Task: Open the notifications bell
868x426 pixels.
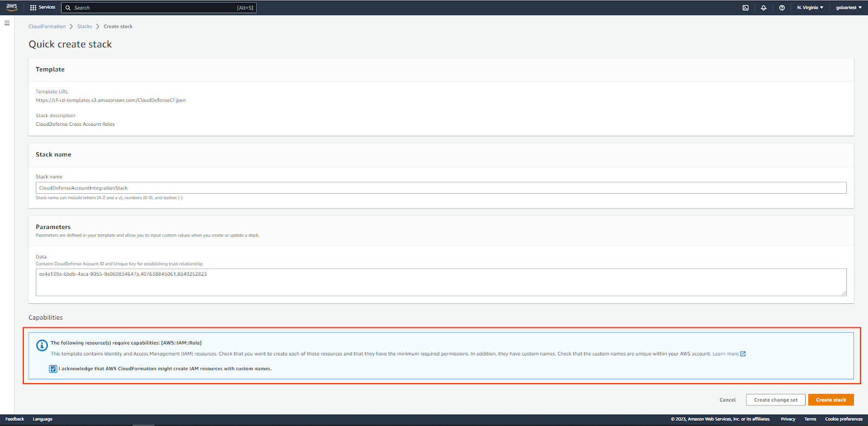Action: tap(763, 8)
